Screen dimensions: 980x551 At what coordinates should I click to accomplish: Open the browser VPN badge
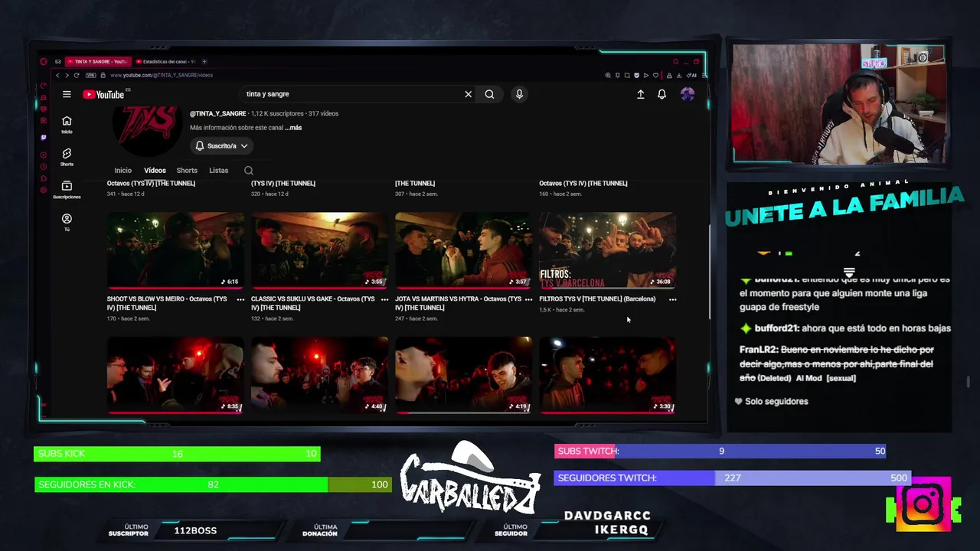pyautogui.click(x=90, y=75)
